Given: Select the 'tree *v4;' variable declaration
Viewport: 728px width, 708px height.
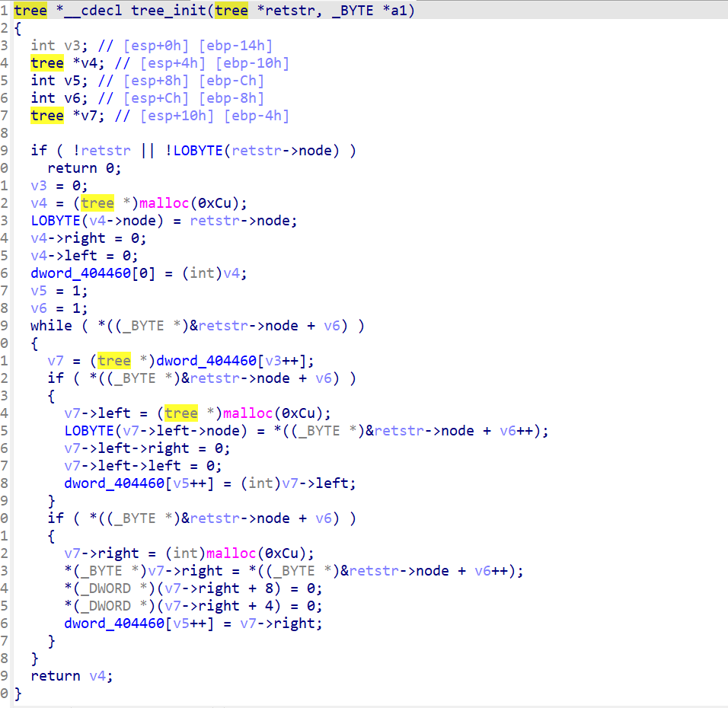Looking at the screenshot, I should click(x=67, y=62).
